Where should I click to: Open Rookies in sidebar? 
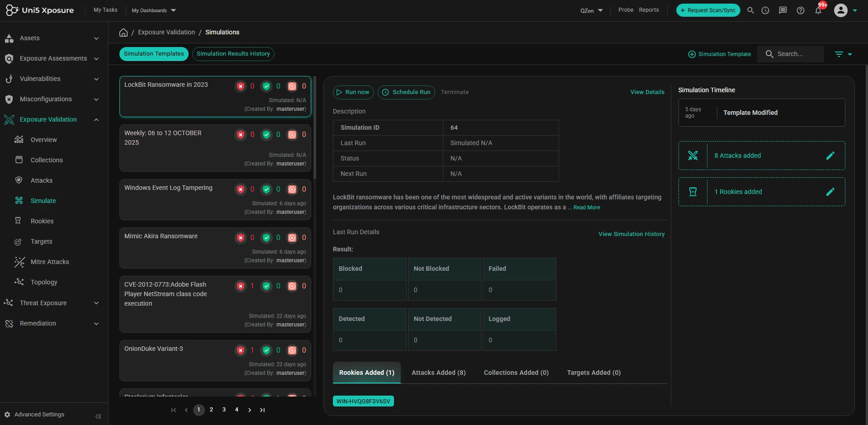click(x=42, y=221)
